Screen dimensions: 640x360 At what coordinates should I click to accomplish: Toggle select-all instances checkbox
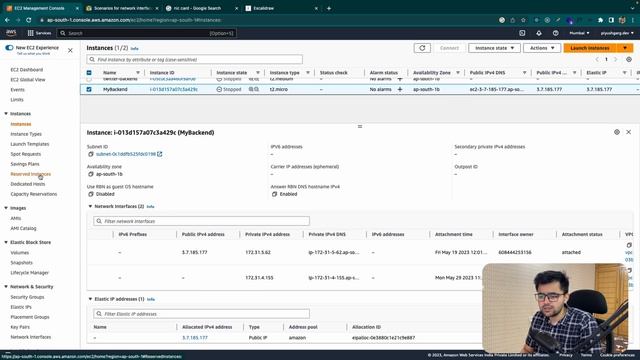89,73
